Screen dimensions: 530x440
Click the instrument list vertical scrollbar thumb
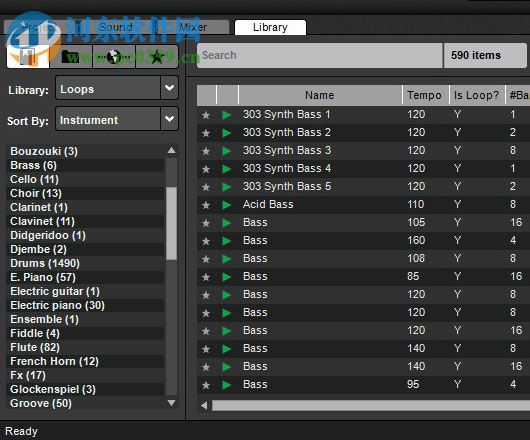click(x=171, y=223)
